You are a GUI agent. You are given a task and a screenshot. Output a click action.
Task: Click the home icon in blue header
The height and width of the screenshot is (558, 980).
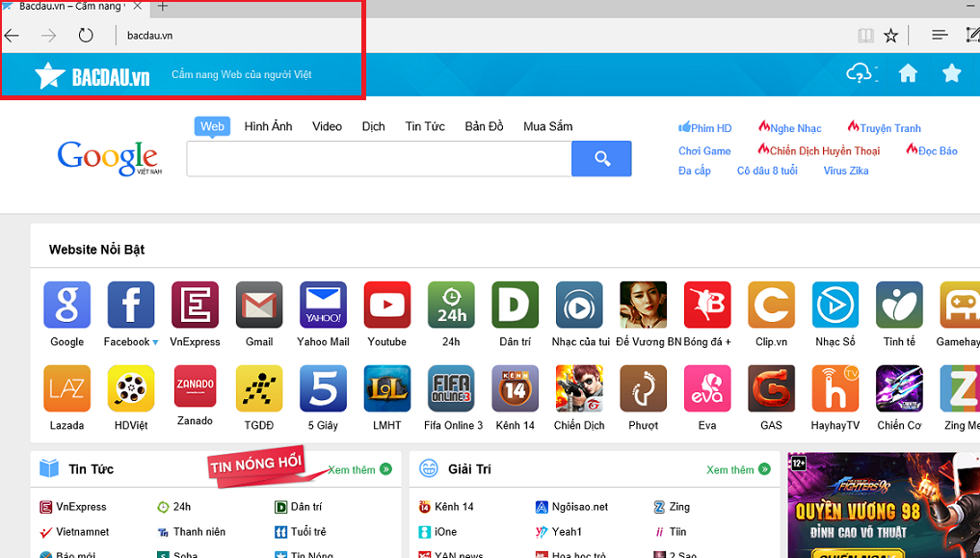pos(908,74)
